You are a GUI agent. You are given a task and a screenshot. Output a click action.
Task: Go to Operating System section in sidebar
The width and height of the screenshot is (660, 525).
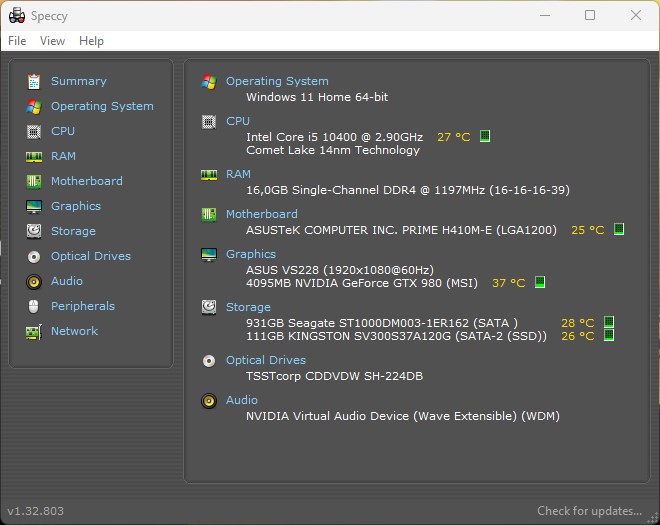point(102,106)
